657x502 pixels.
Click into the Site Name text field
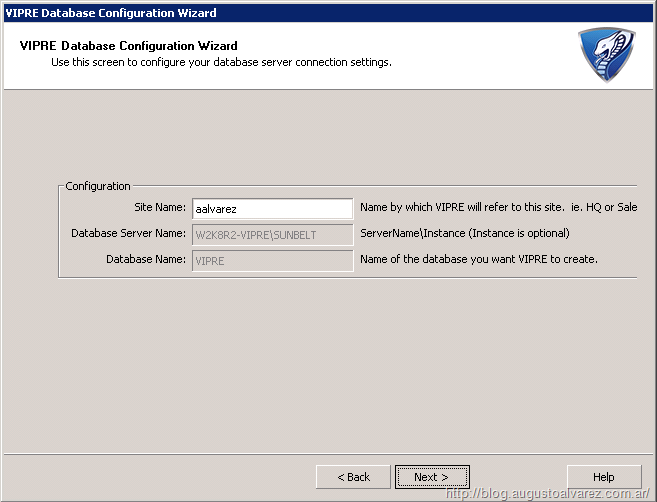pos(272,208)
